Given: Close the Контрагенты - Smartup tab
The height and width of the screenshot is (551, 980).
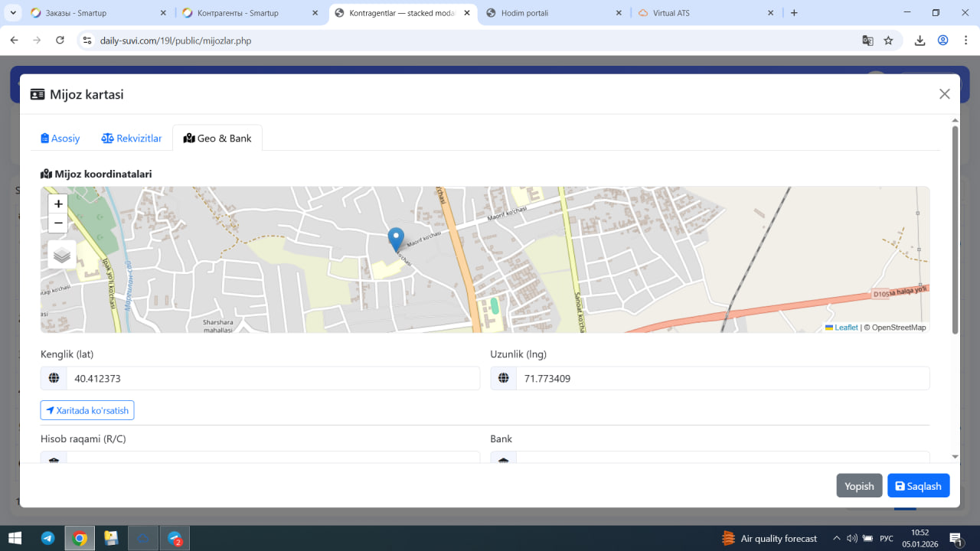Looking at the screenshot, I should tap(315, 13).
